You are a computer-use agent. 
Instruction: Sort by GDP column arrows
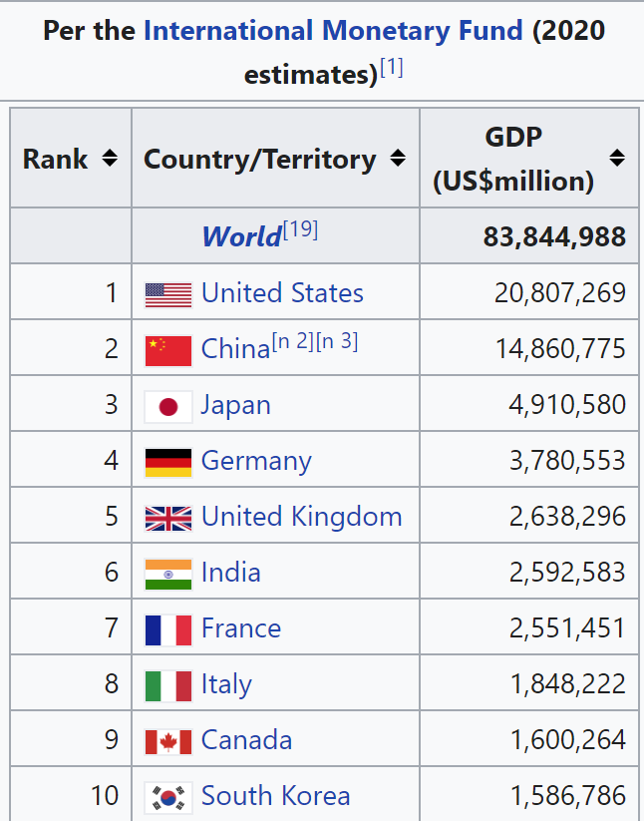click(x=617, y=159)
